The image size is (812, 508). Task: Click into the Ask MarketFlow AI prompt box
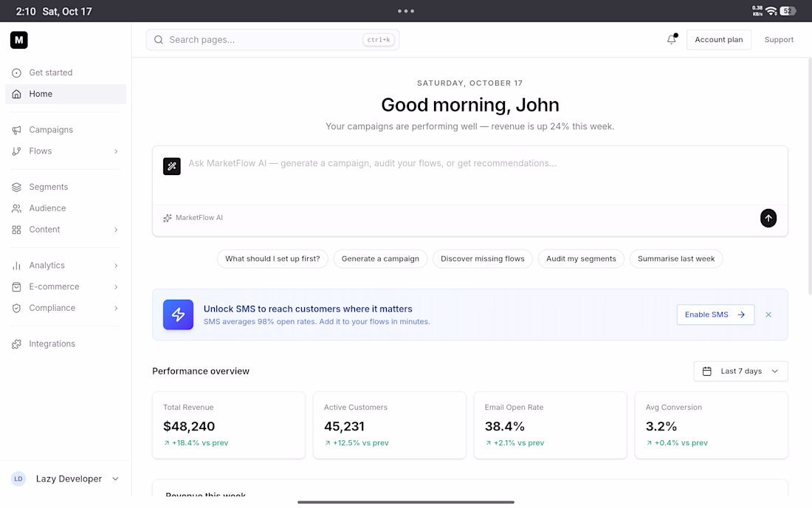coord(470,176)
